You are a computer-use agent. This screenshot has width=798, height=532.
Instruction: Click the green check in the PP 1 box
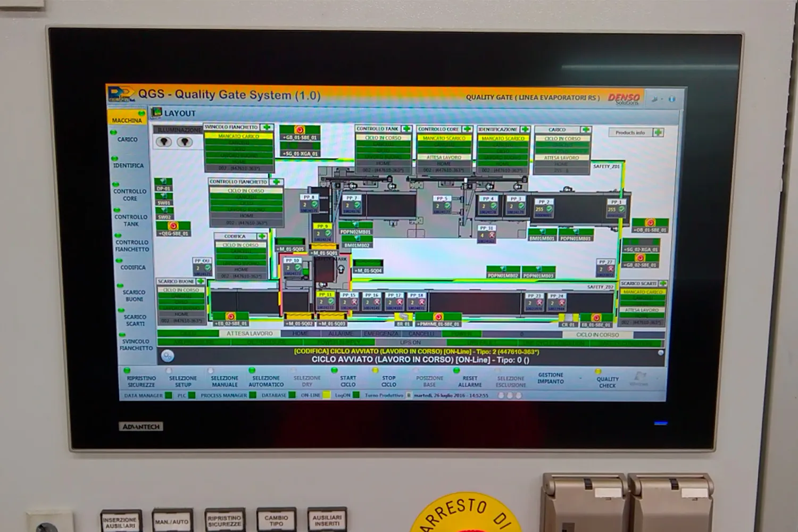click(621, 210)
